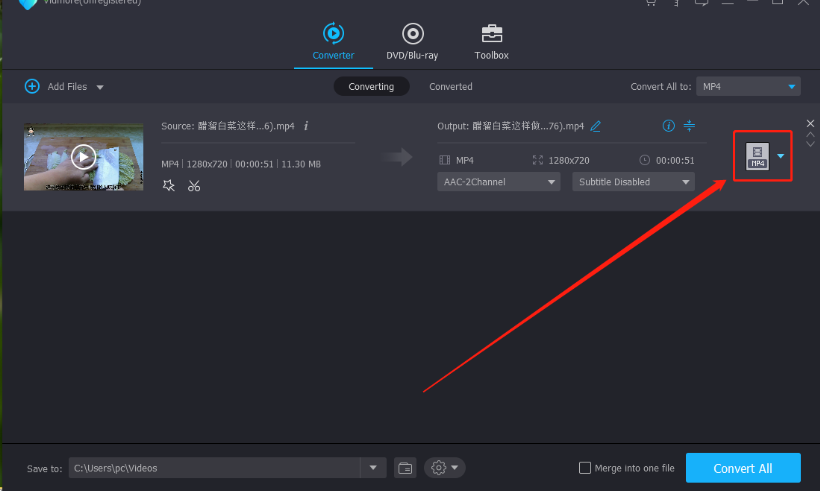
Task: Click the output duration clock icon
Action: click(x=644, y=160)
